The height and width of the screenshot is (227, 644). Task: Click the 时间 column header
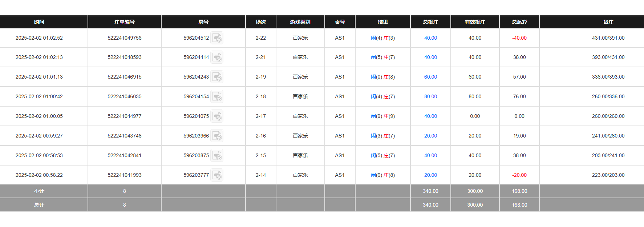tap(39, 22)
